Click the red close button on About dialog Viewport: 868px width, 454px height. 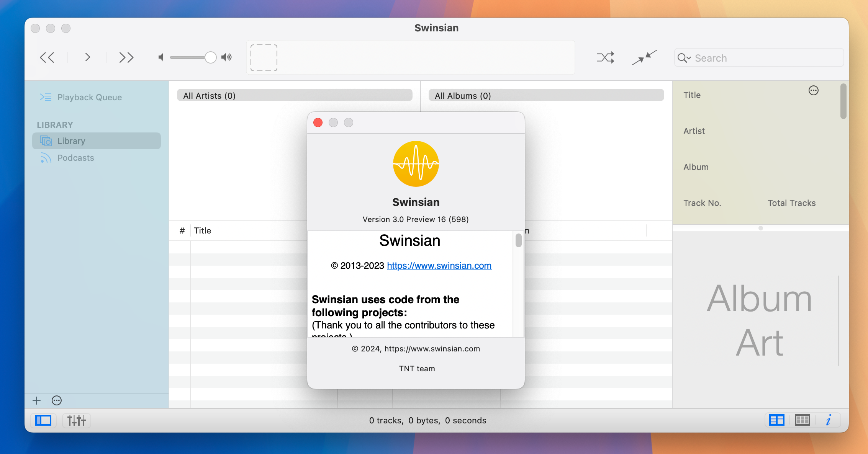coord(318,123)
